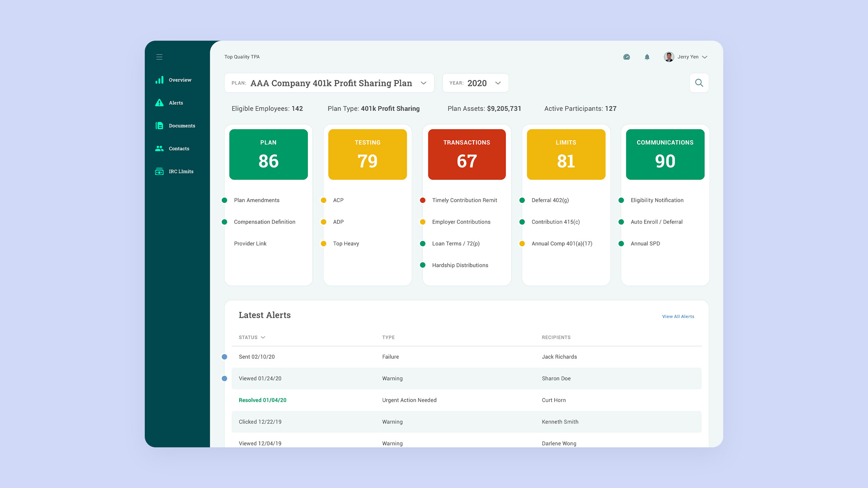This screenshot has width=868, height=488.
Task: Click the Jerry Yen profile avatar
Action: coord(669,57)
